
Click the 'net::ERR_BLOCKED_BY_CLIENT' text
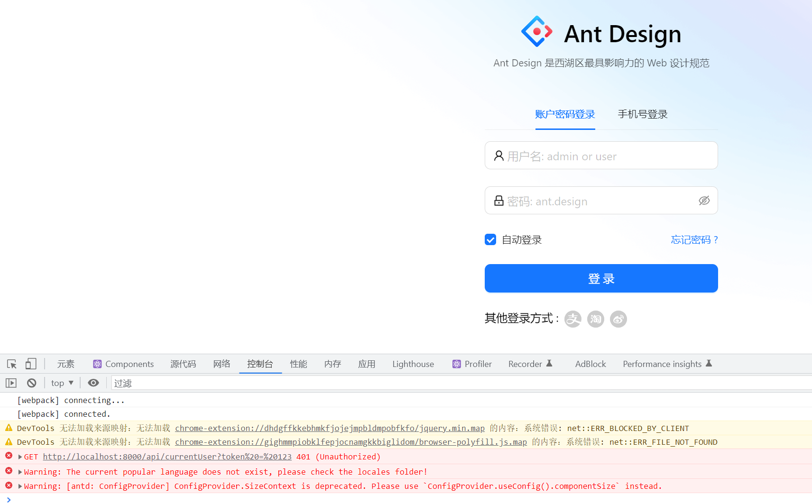coord(628,428)
